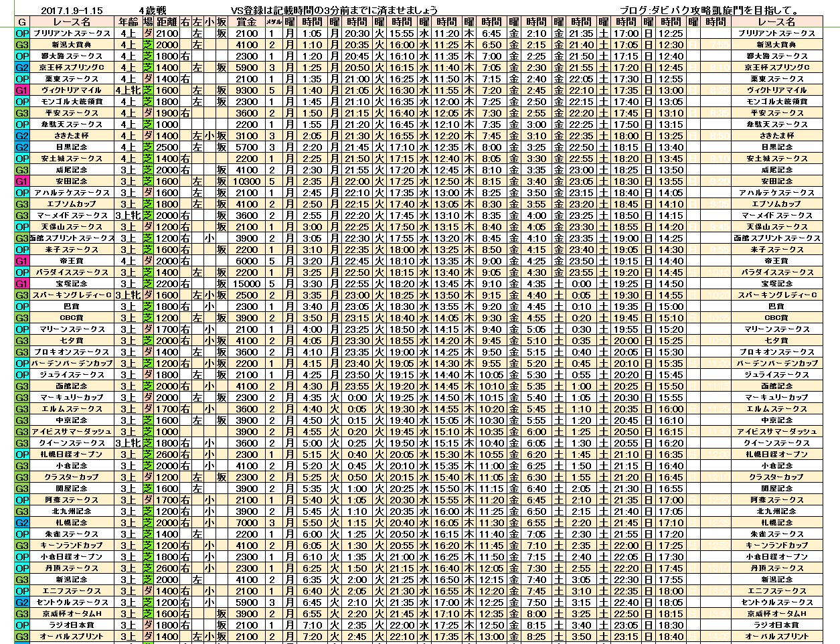Click the 4歳戦 title text
Image resolution: width=840 pixels, height=644 pixels.
(153, 10)
